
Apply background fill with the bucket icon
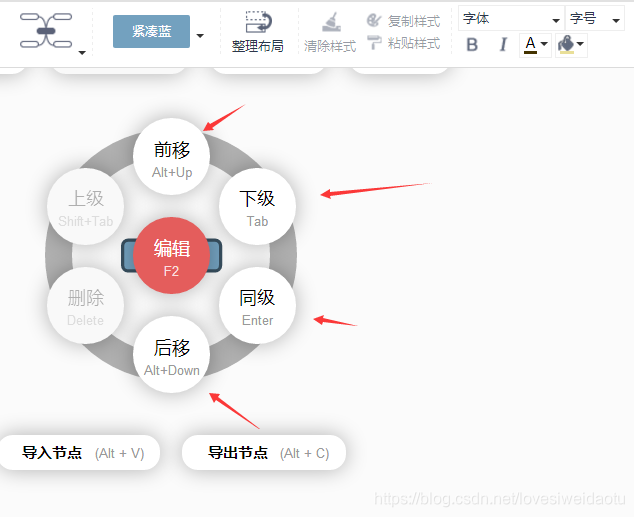pyautogui.click(x=566, y=44)
